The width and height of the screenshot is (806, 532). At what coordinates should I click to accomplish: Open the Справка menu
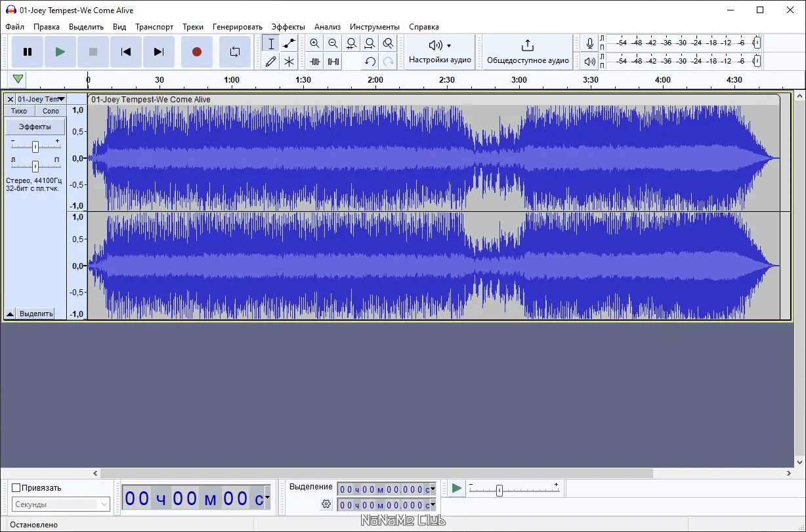pos(424,27)
